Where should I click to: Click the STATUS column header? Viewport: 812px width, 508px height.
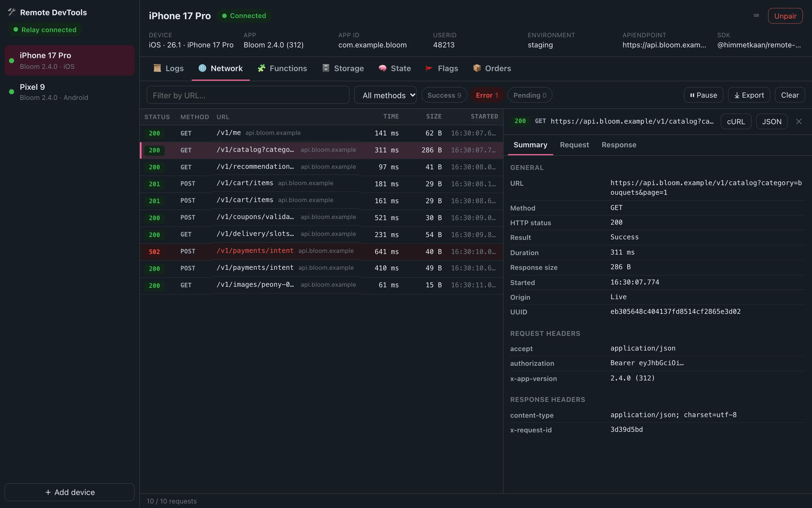point(157,117)
